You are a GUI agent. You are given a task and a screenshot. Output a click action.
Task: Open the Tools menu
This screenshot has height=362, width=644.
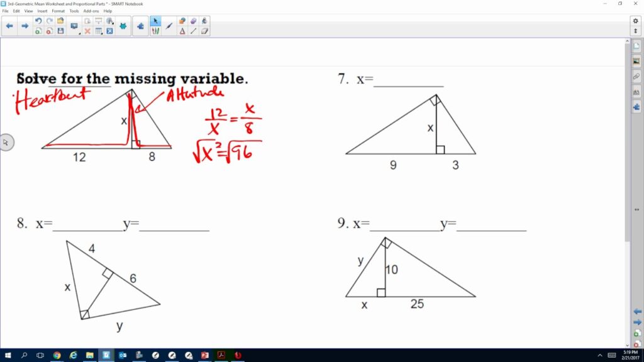click(74, 11)
